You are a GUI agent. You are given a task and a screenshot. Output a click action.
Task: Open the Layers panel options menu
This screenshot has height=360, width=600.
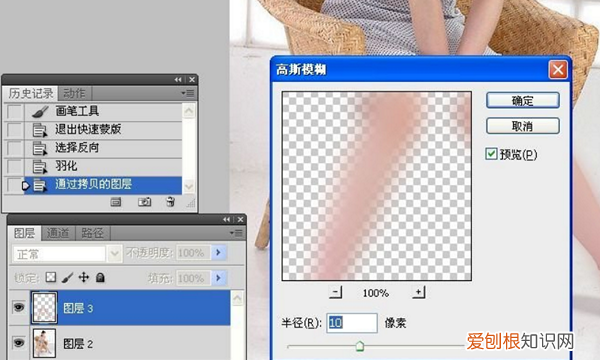[236, 233]
